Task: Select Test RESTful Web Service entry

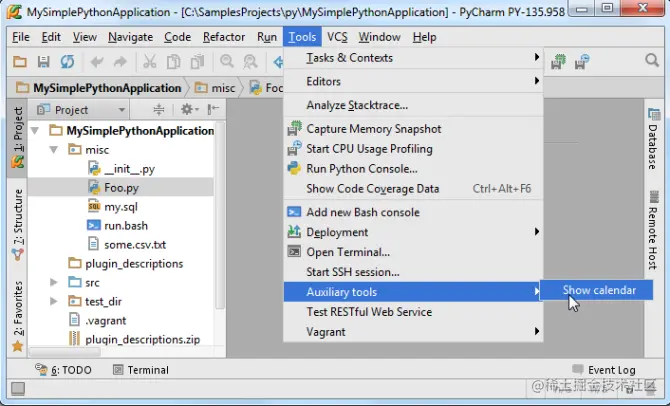Action: pos(413,312)
